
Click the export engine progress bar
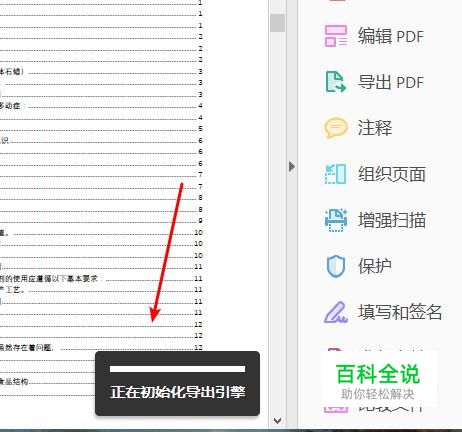[x=177, y=369]
